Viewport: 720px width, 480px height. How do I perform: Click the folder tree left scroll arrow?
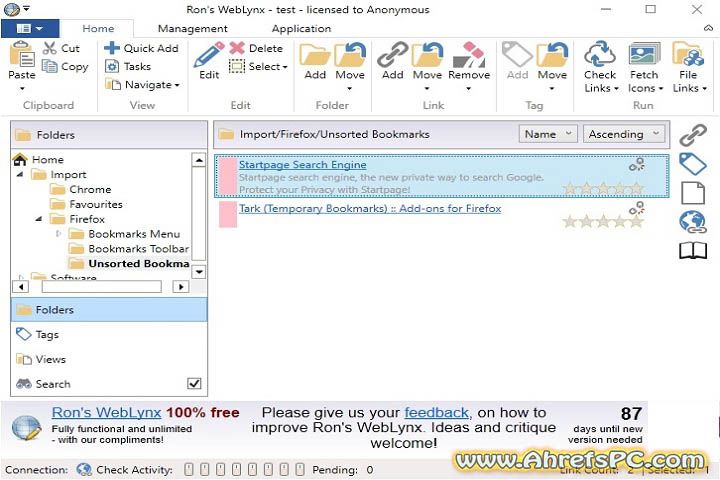point(20,287)
